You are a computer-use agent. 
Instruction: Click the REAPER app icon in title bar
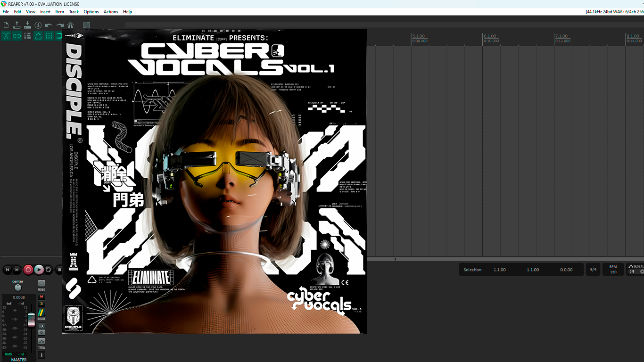pyautogui.click(x=4, y=4)
